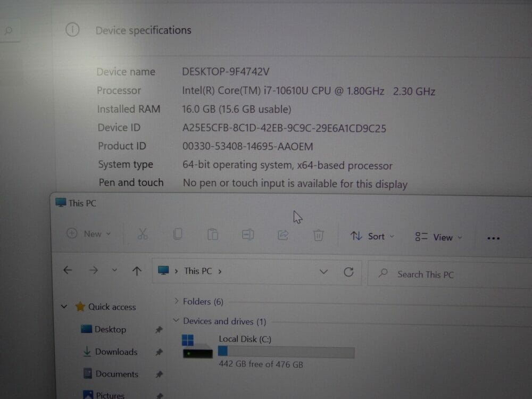Click the Device specifications heading
Viewport: 532px width, 399px height.
[143, 30]
